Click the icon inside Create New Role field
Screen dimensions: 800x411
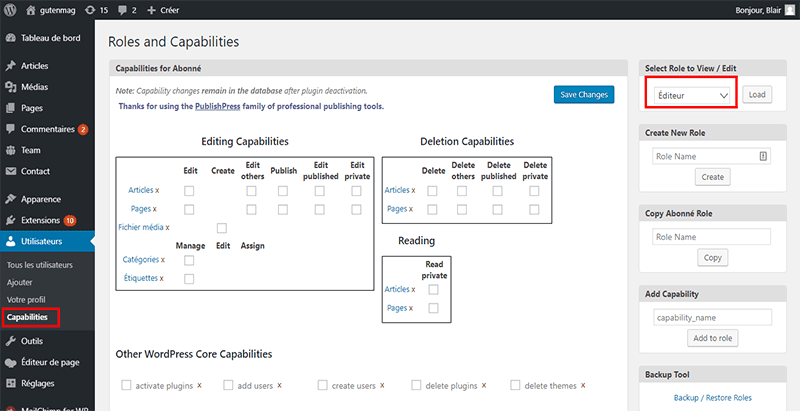763,156
